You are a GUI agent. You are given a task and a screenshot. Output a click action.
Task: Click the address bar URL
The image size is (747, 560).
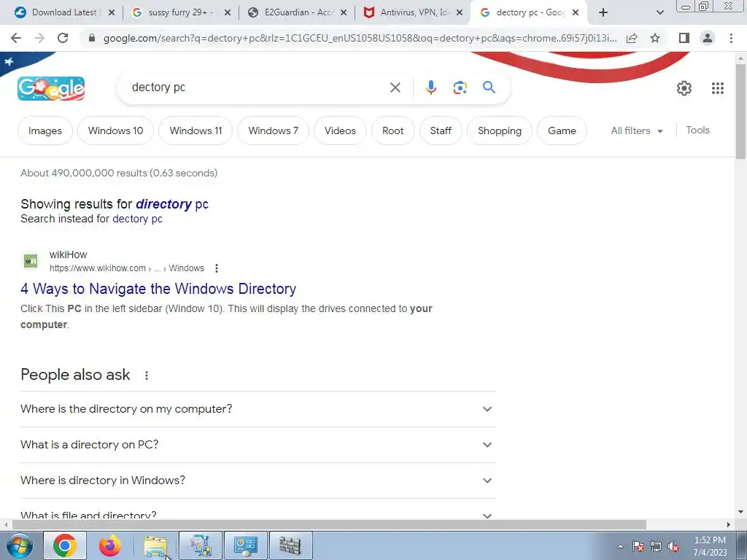(x=360, y=38)
